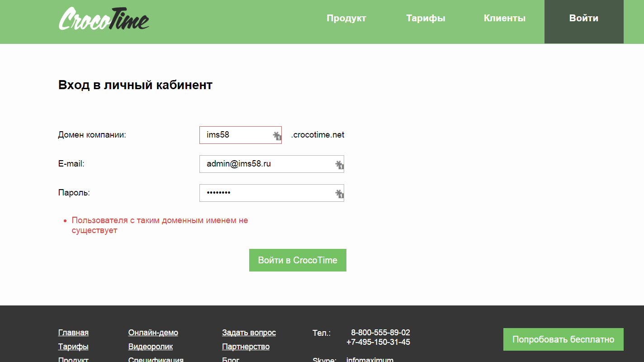Open the Клиенты section in the header
The image size is (644, 362).
[505, 19]
